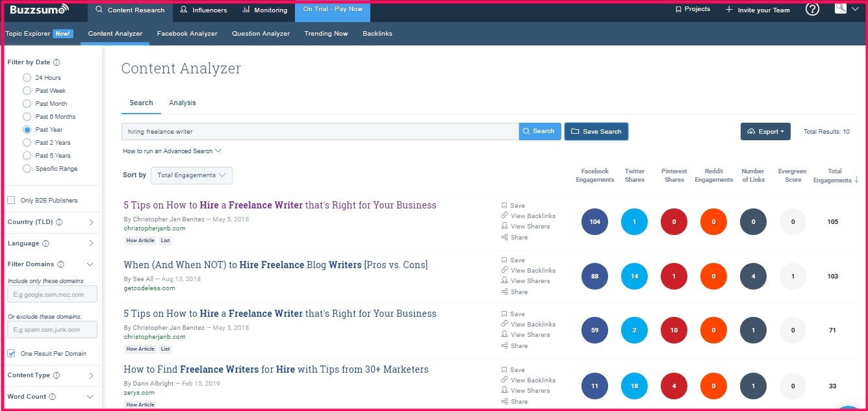Click info icon beside Language
Viewport: 868px width, 411px height.
tap(45, 243)
